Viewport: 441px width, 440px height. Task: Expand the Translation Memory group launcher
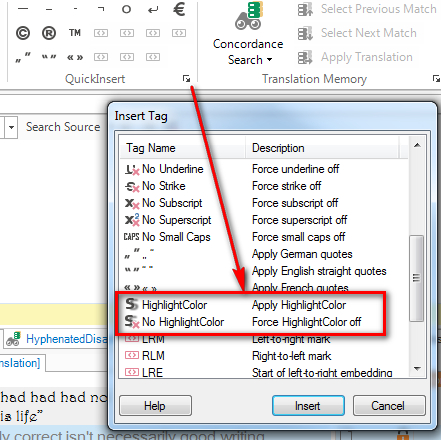coord(436,79)
